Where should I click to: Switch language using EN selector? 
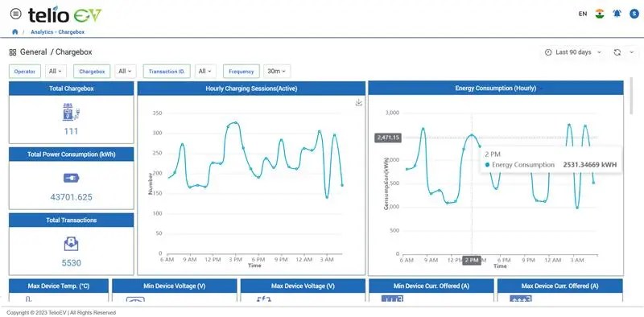click(x=582, y=14)
